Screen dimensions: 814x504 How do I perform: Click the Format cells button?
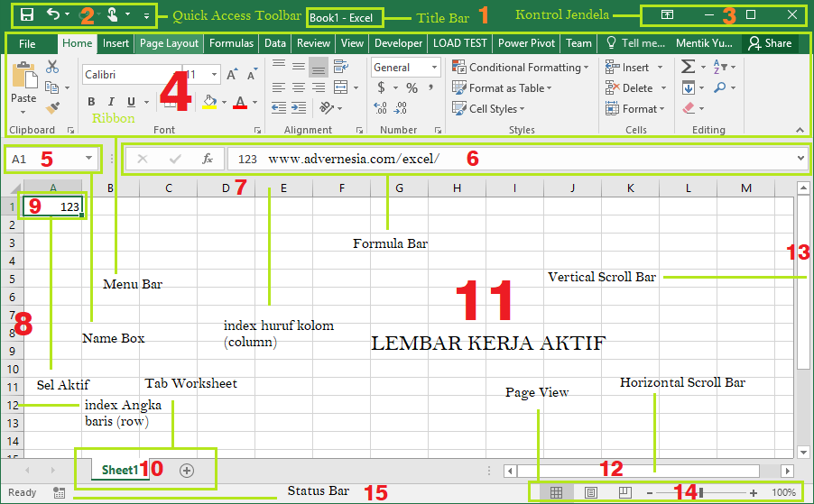(635, 109)
